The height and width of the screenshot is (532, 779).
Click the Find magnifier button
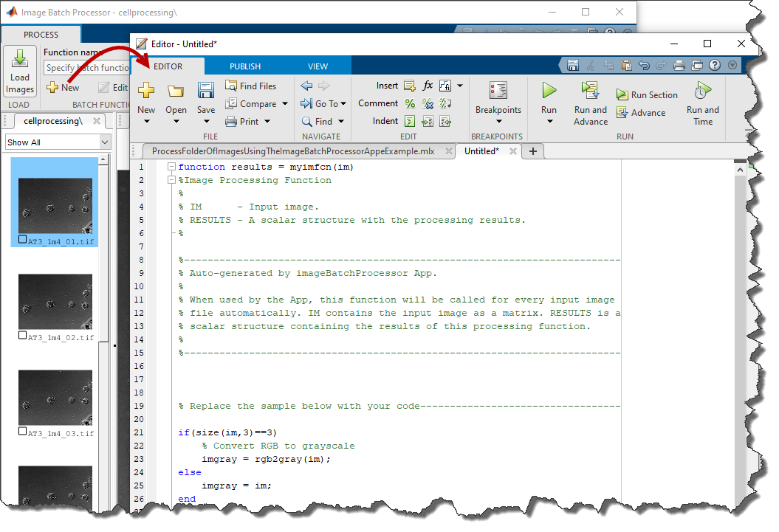tap(317, 122)
